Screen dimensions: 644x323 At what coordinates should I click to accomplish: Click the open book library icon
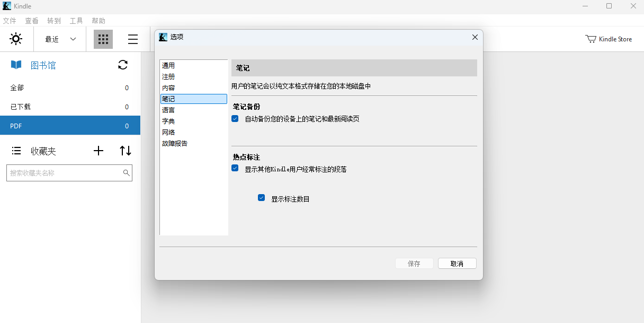tap(16, 64)
